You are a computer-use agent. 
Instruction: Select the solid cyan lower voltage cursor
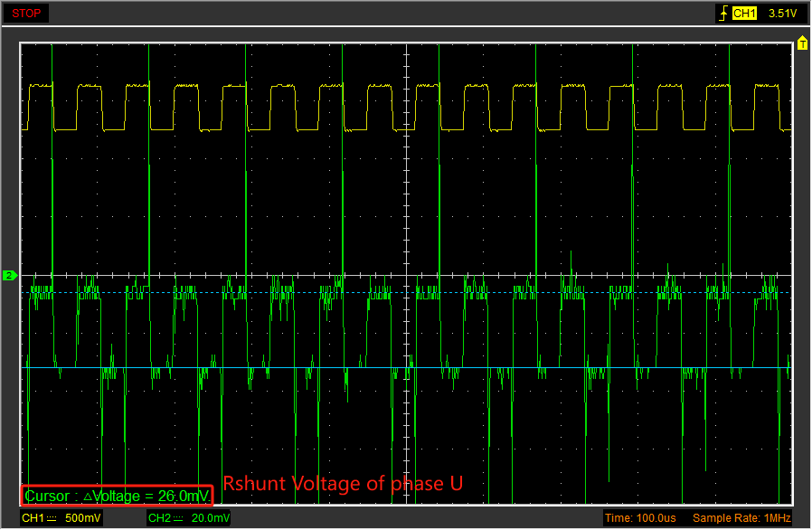[406, 368]
